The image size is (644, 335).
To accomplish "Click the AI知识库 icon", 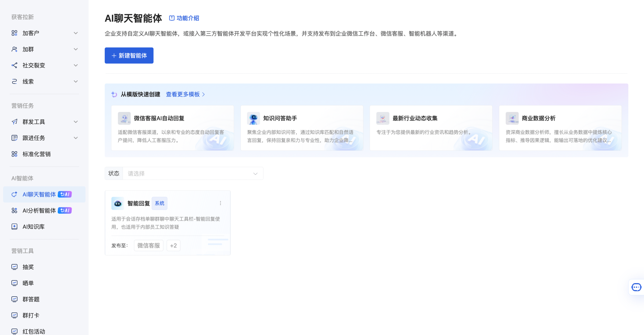I will coord(14,227).
